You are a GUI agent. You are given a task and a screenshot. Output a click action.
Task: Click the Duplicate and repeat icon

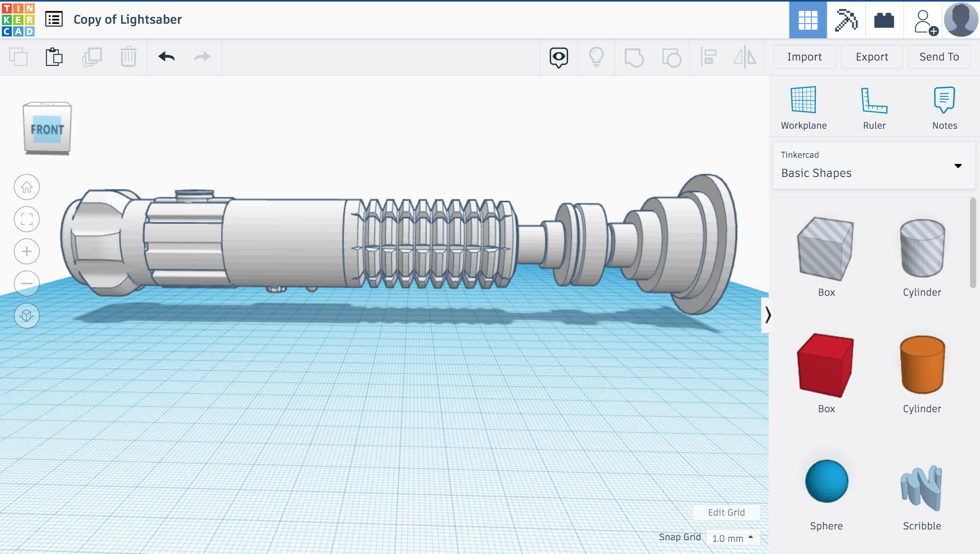pyautogui.click(x=92, y=57)
